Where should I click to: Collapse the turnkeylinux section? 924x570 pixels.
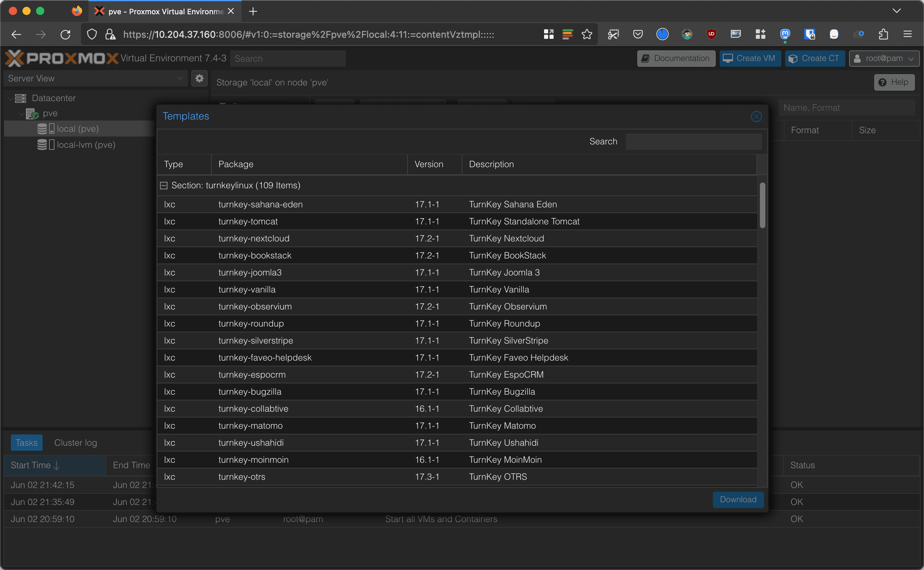[163, 186]
